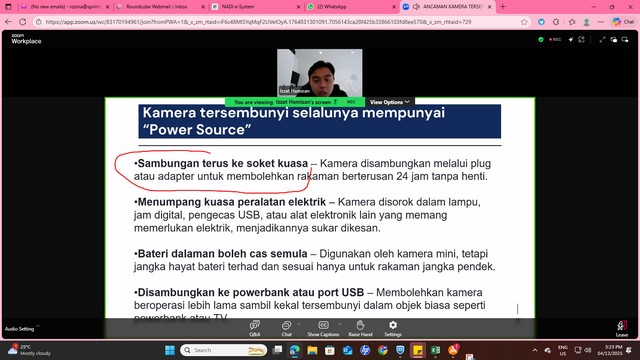
Task: Click the Copilot Chat button
Action: [x=623, y=22]
